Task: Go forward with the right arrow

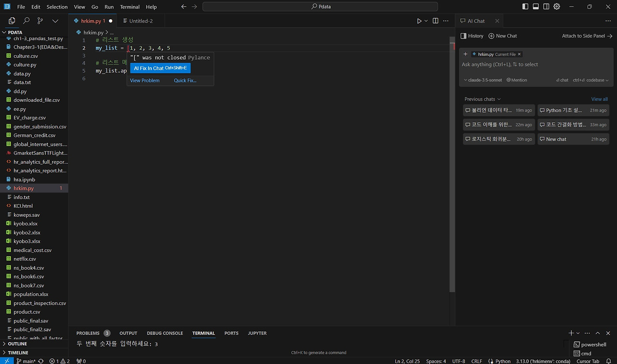Action: [x=194, y=7]
